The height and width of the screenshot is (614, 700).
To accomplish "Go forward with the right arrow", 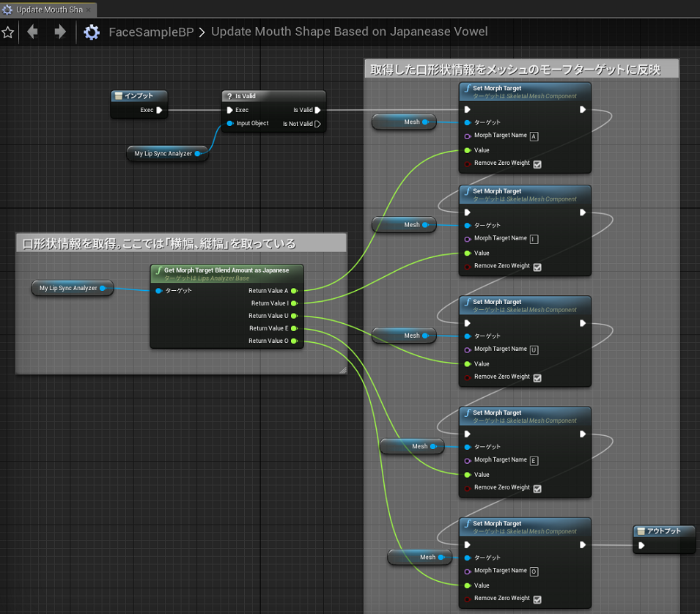I will 60,32.
